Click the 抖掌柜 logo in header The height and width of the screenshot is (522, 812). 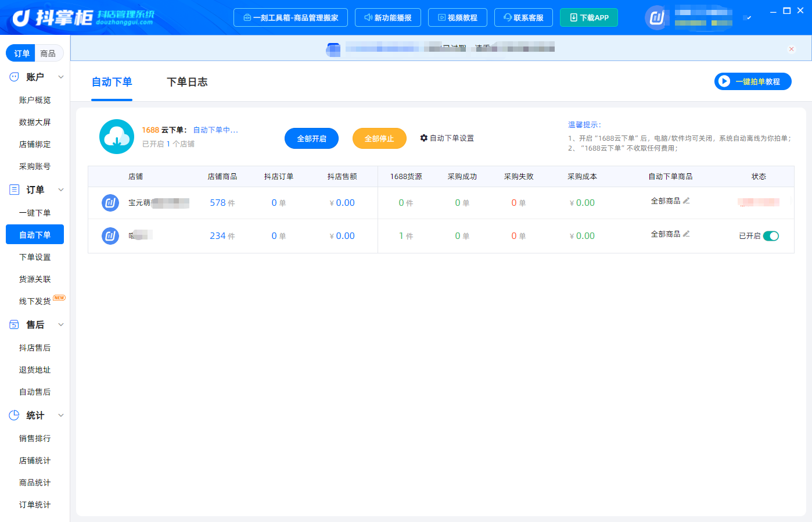(x=83, y=17)
